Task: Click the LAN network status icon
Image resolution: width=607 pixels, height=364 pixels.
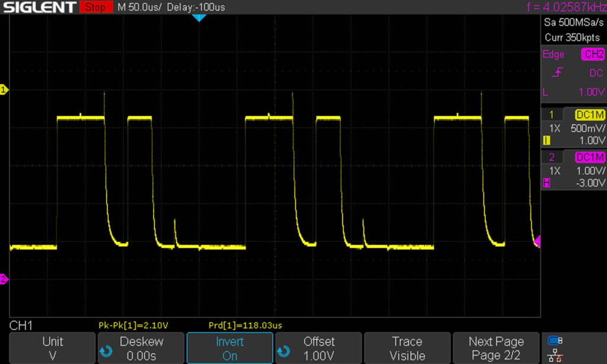Action: pos(555,356)
